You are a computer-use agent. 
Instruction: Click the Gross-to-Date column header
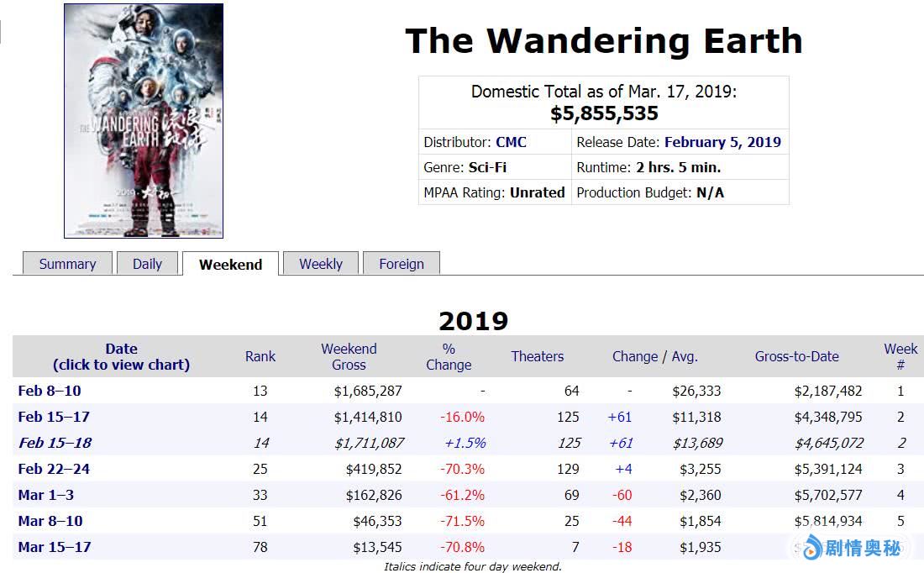796,356
